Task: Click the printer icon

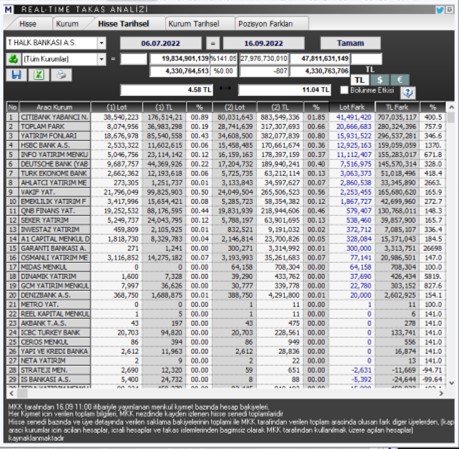Action: (x=61, y=75)
